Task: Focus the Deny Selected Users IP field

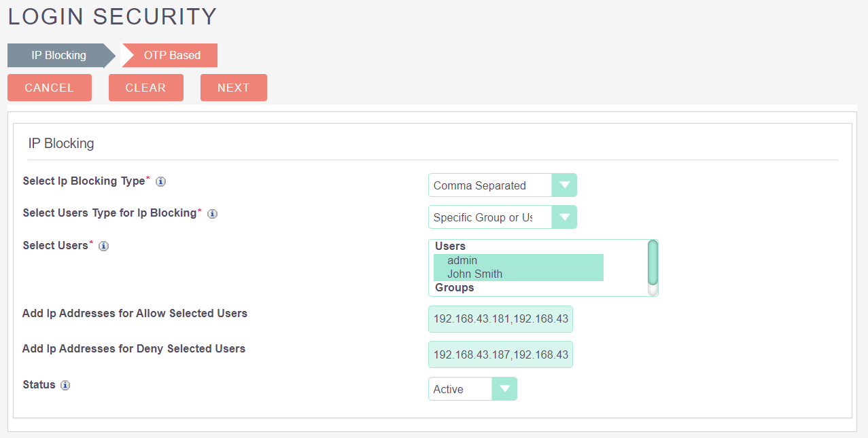Action: click(500, 354)
